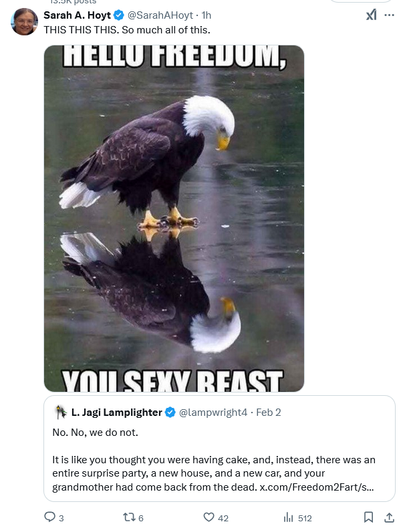The height and width of the screenshot is (532, 407).
Task: Share the post via upload icon
Action: (389, 517)
